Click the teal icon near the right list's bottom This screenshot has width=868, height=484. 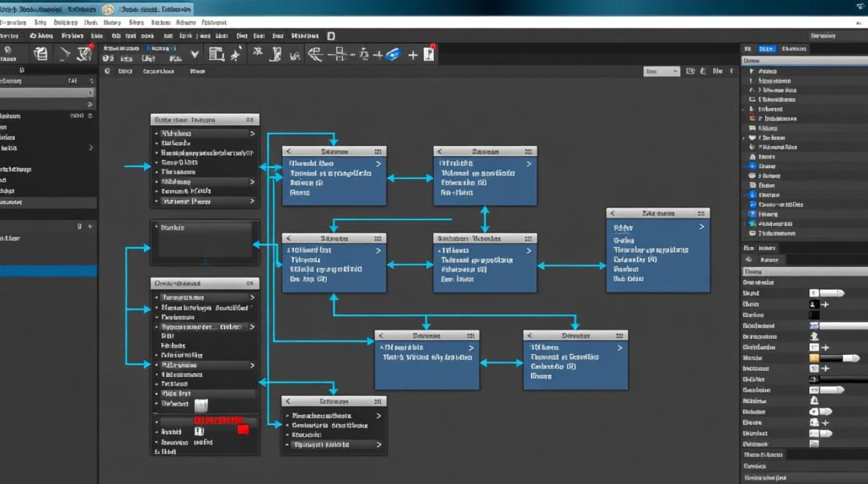[752, 223]
